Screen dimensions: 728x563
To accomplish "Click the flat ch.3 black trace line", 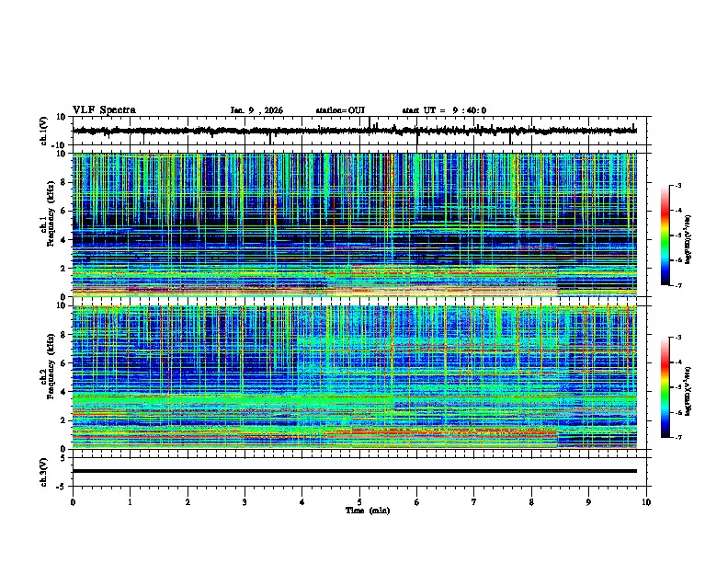I will coord(355,471).
